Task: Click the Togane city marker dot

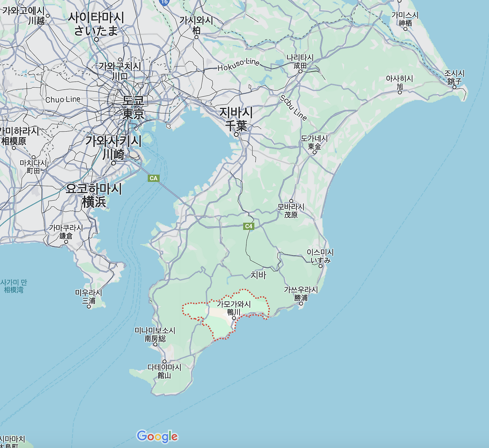Action: 314,152
